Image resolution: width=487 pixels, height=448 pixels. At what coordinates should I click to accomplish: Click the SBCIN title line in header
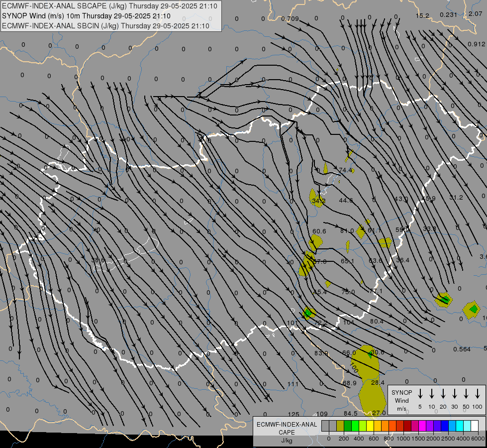tap(106, 26)
